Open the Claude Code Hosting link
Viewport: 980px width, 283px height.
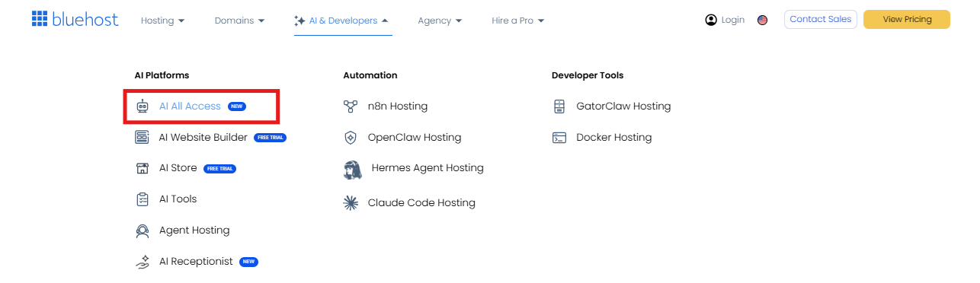pos(421,203)
